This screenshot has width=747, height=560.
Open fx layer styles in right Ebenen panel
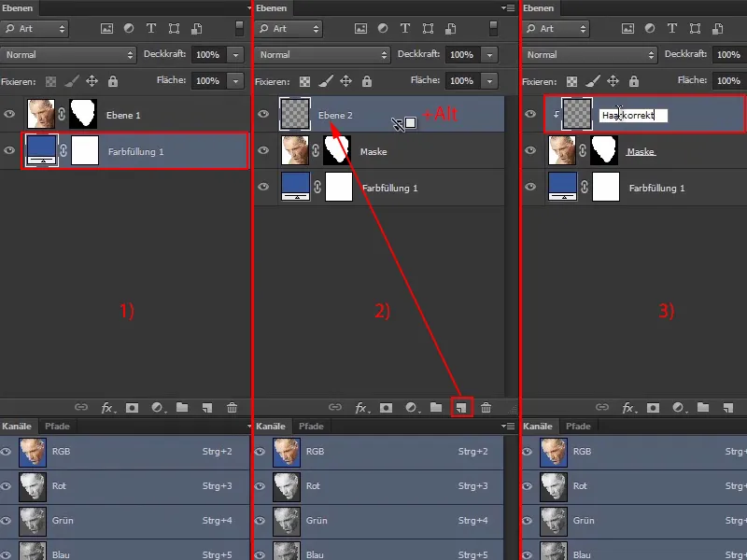(628, 408)
